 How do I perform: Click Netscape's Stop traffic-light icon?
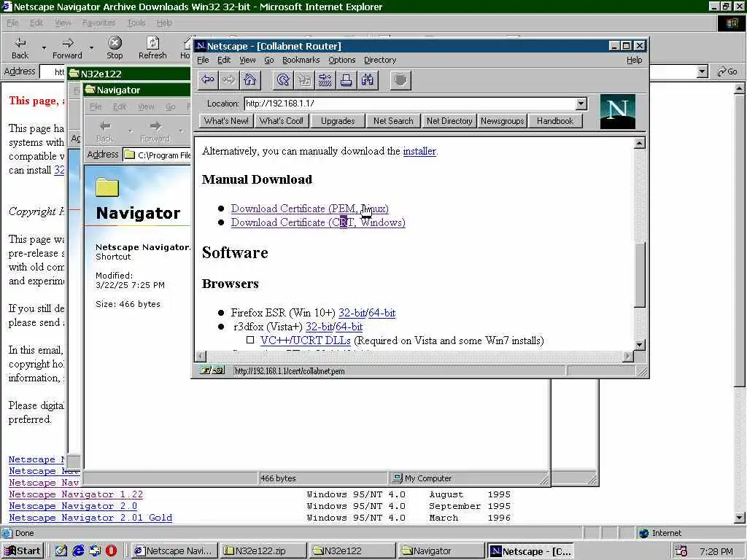[400, 80]
